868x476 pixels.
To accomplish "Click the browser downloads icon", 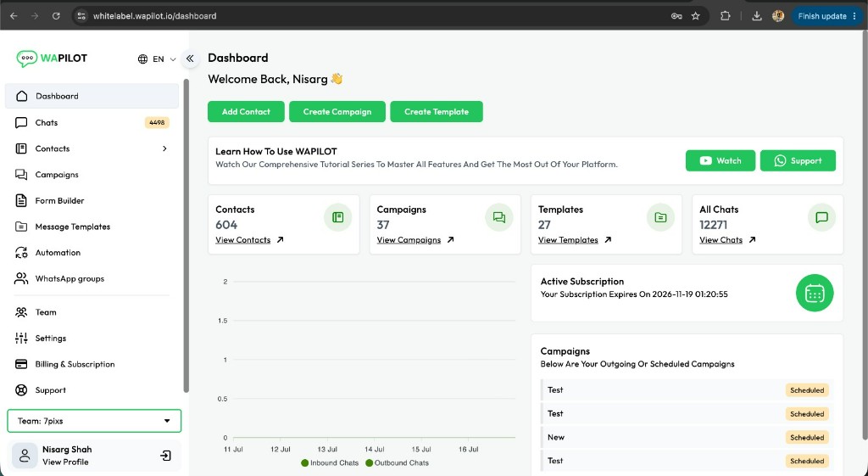I will [x=757, y=16].
